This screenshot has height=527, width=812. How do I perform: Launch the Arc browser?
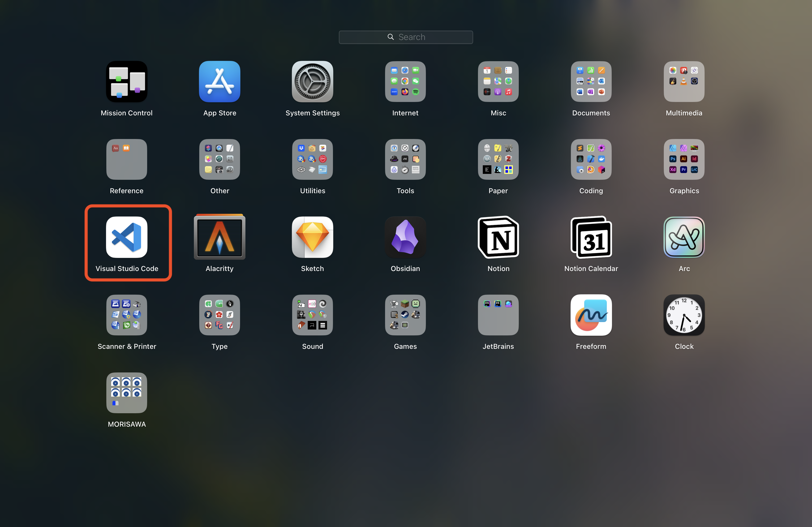[684, 237]
